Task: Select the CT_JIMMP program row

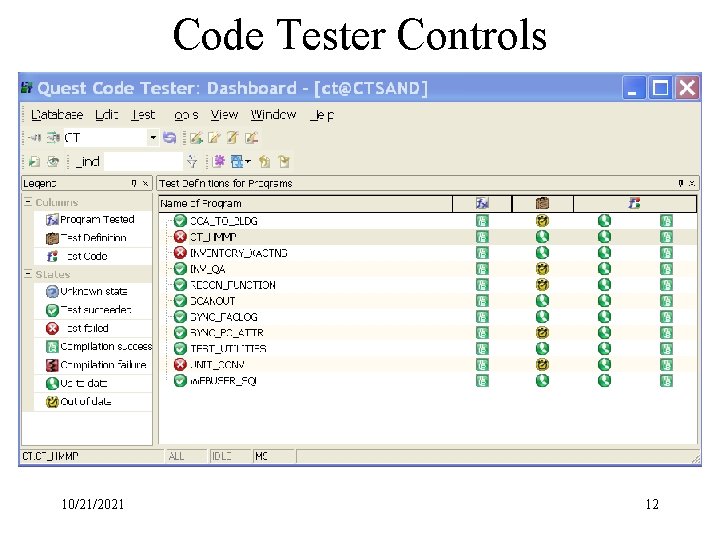Action: [x=428, y=237]
